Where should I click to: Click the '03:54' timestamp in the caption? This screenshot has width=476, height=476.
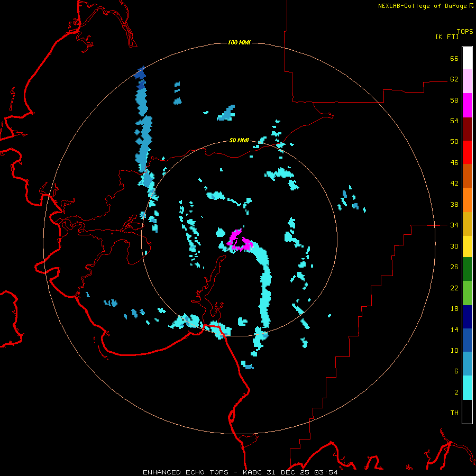pyautogui.click(x=326, y=472)
